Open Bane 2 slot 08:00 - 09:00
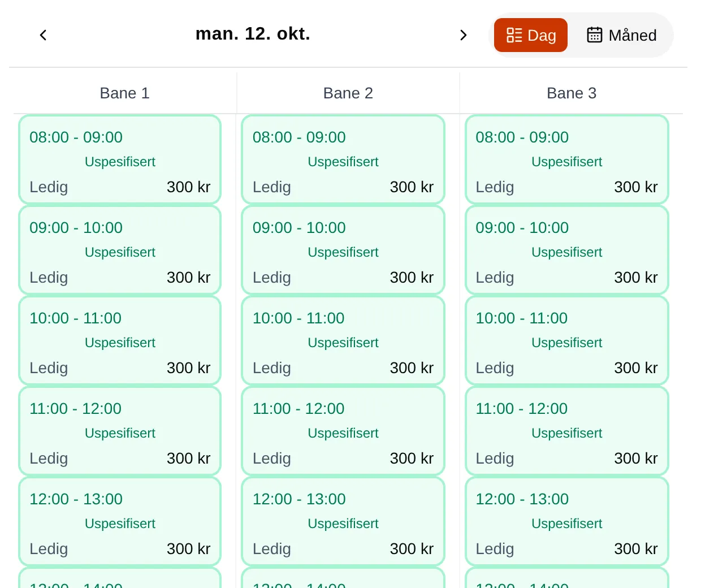The width and height of the screenshot is (701, 588). click(x=343, y=159)
